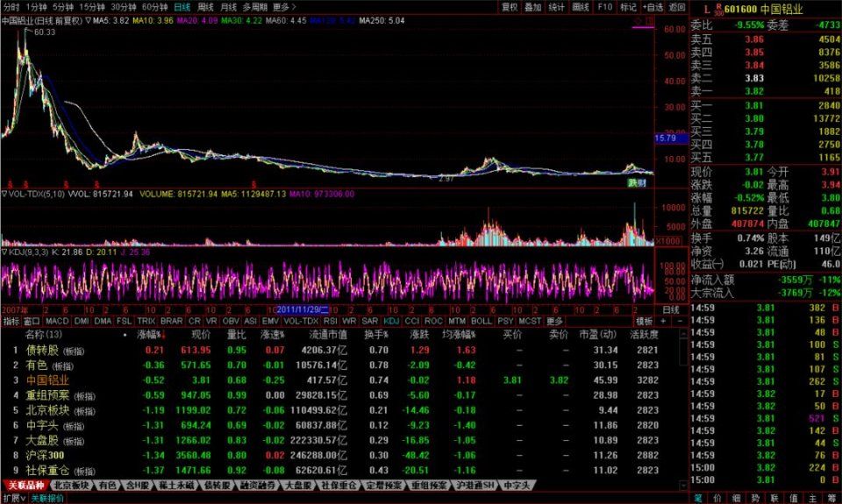Toggle the MACD indicator

[x=57, y=321]
